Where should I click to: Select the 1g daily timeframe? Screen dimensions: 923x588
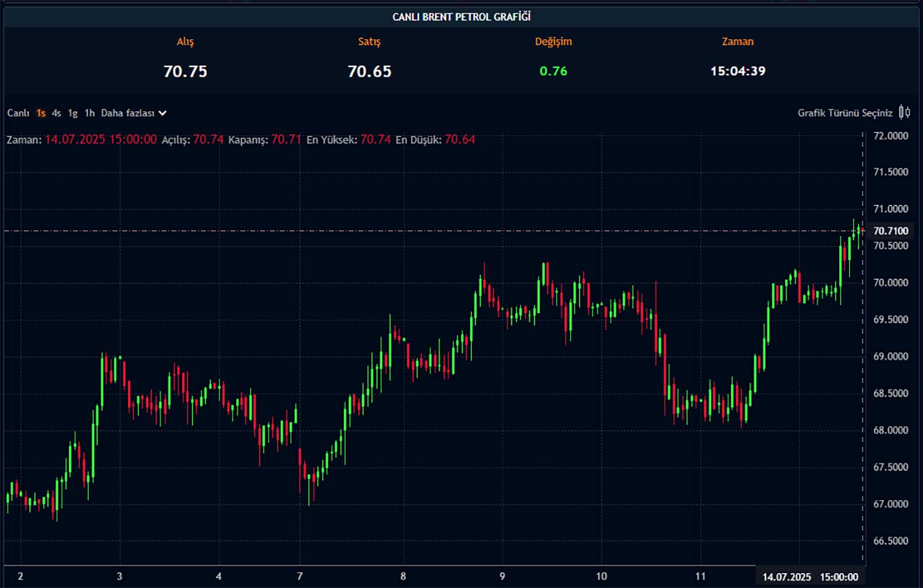pyautogui.click(x=73, y=113)
